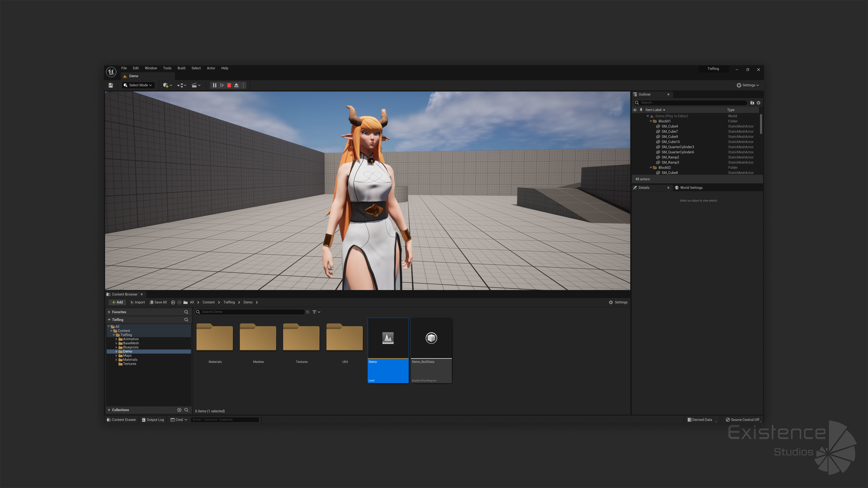Image resolution: width=868 pixels, height=488 pixels.
Task: Collapse the Block02 folder in Outliner
Action: 651,168
